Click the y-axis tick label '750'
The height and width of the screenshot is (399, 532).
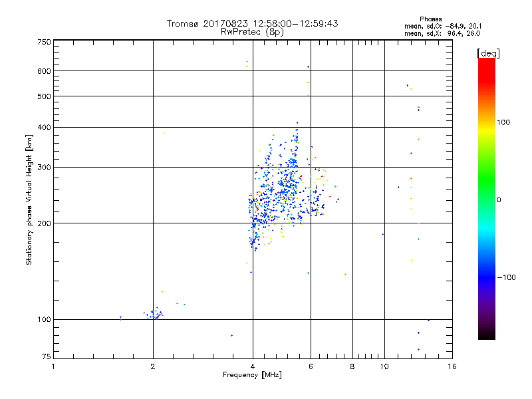[x=44, y=42]
